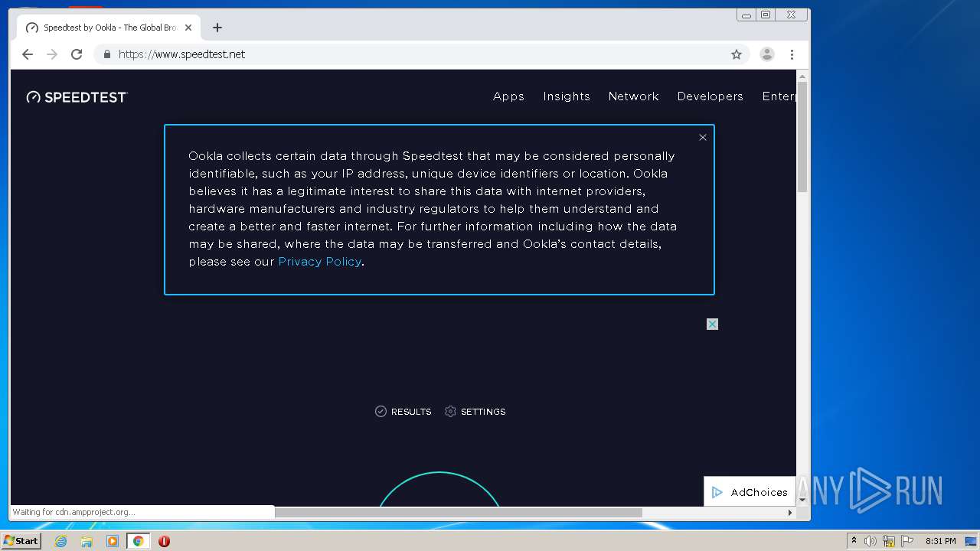
Task: Click the scroll down arrow
Action: [x=802, y=500]
